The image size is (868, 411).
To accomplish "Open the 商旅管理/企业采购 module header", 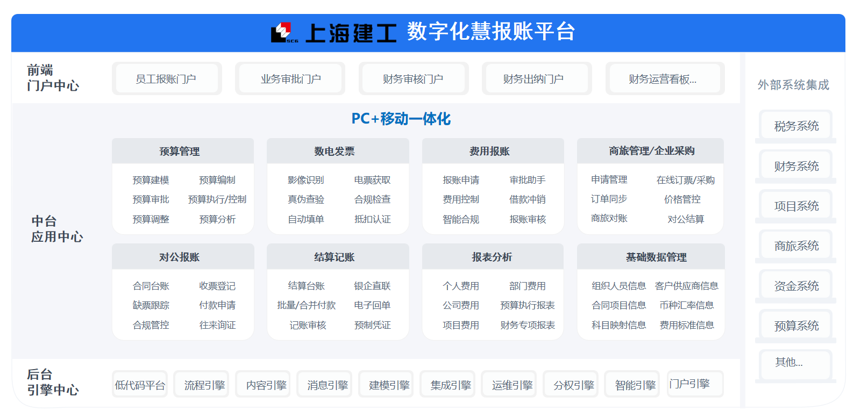I will pos(650,151).
